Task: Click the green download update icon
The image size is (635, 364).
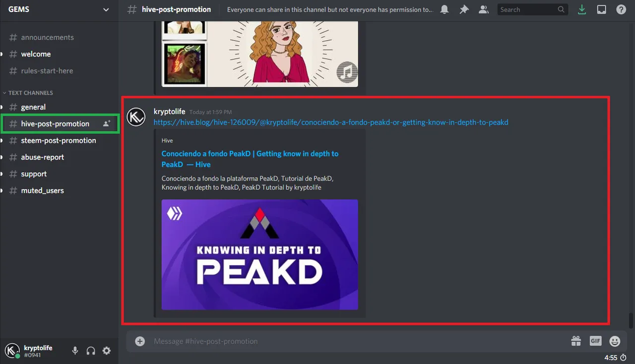Action: pyautogui.click(x=582, y=9)
